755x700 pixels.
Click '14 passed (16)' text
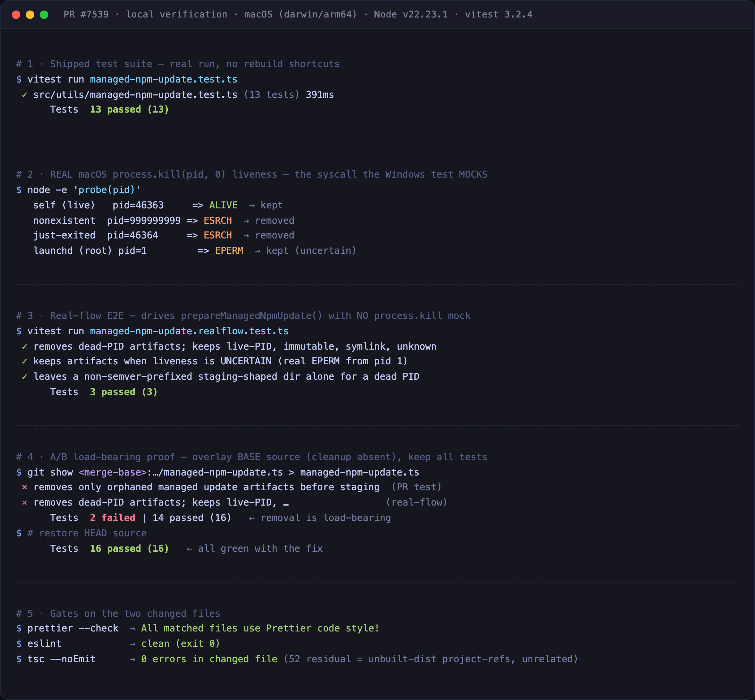[192, 518]
